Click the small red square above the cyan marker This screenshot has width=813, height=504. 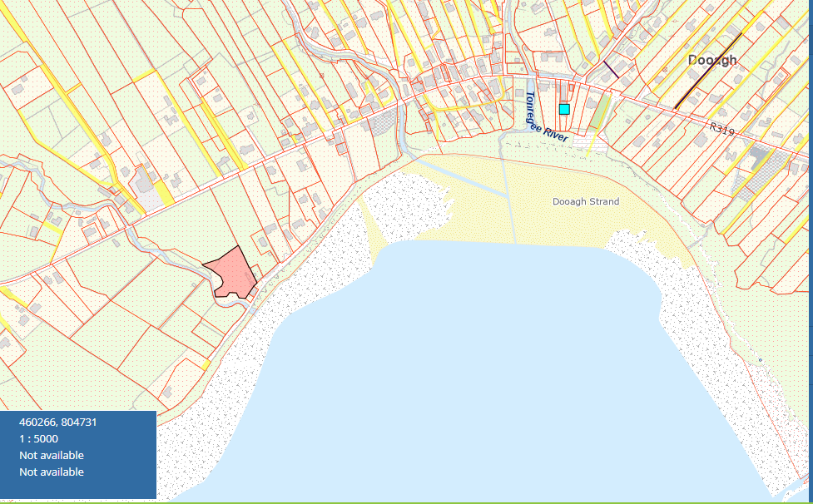click(571, 87)
